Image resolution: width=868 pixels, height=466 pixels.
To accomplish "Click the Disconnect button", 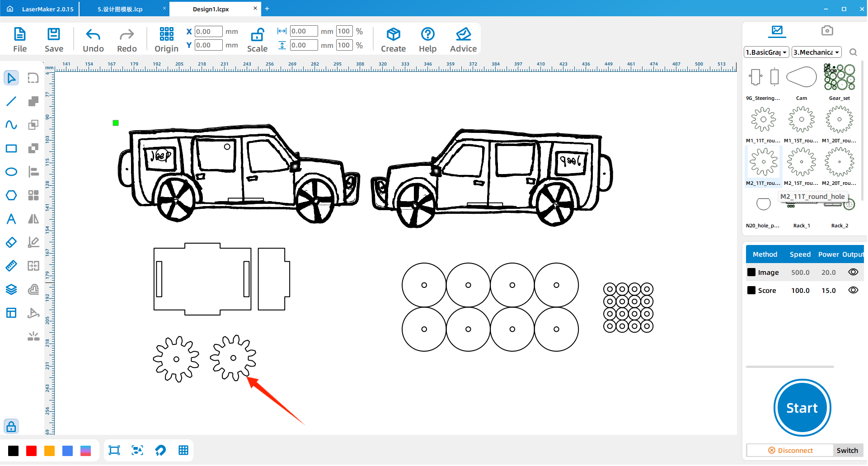I will click(790, 451).
